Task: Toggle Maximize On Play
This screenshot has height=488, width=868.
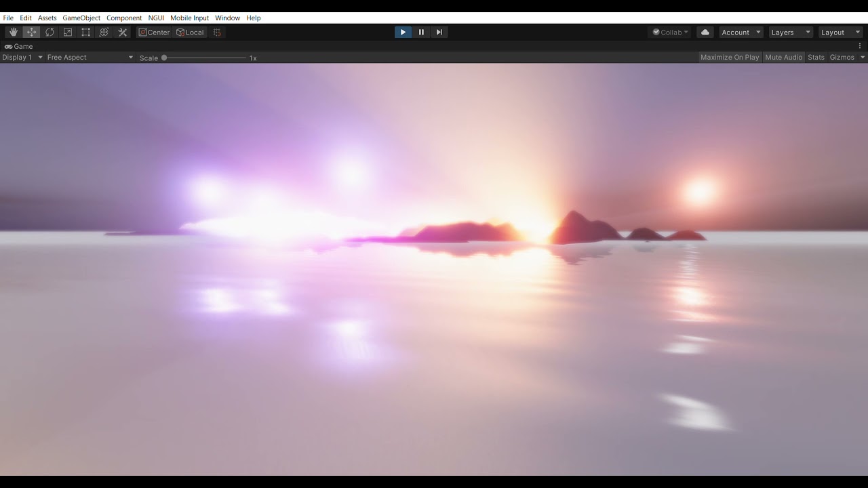Action: [730, 58]
